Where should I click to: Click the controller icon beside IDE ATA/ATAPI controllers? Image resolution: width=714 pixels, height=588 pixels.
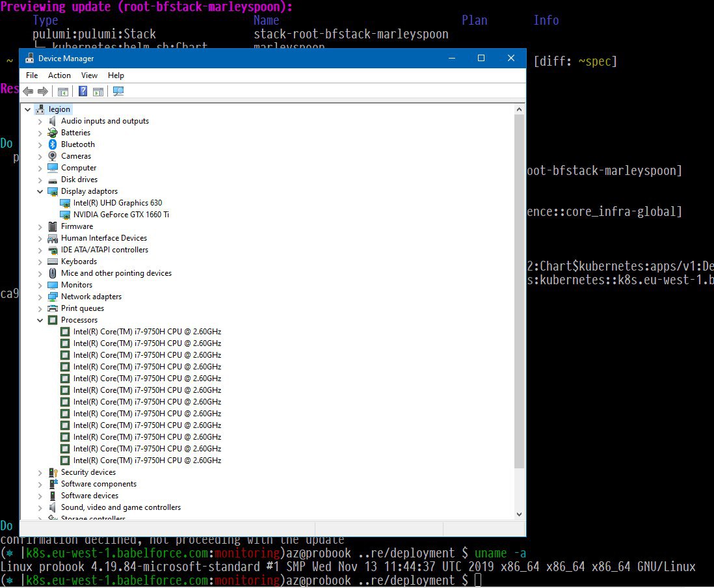click(x=53, y=250)
